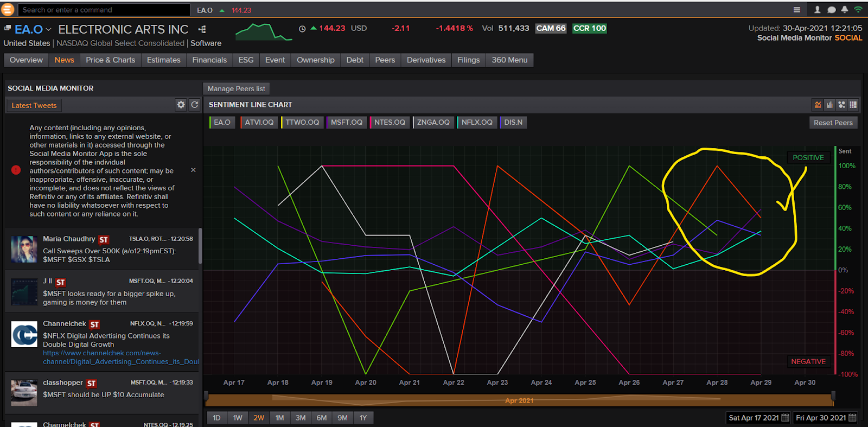Switch to bar chart view
Viewport: 868px width, 427px height.
[829, 105]
